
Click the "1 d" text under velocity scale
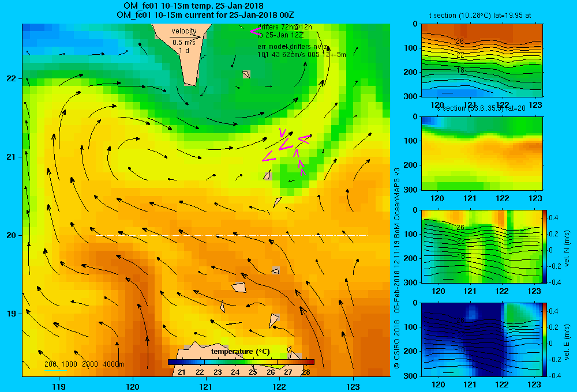point(184,50)
